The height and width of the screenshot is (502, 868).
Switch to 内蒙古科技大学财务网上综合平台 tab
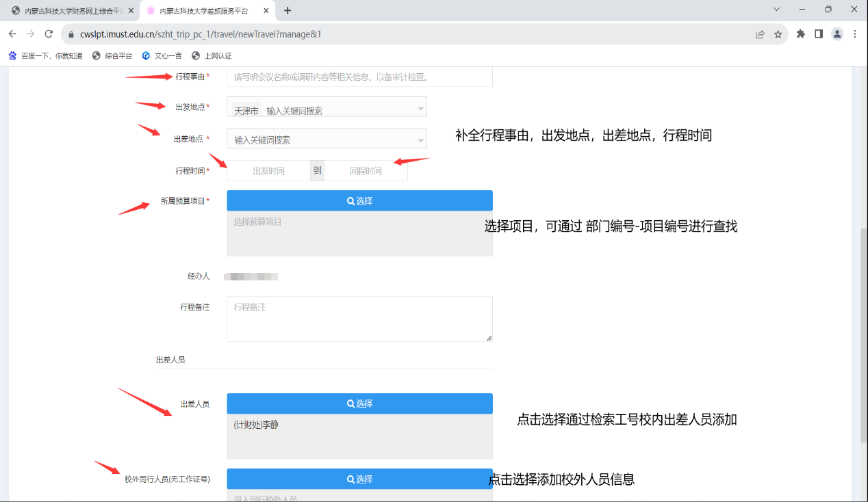click(x=68, y=11)
